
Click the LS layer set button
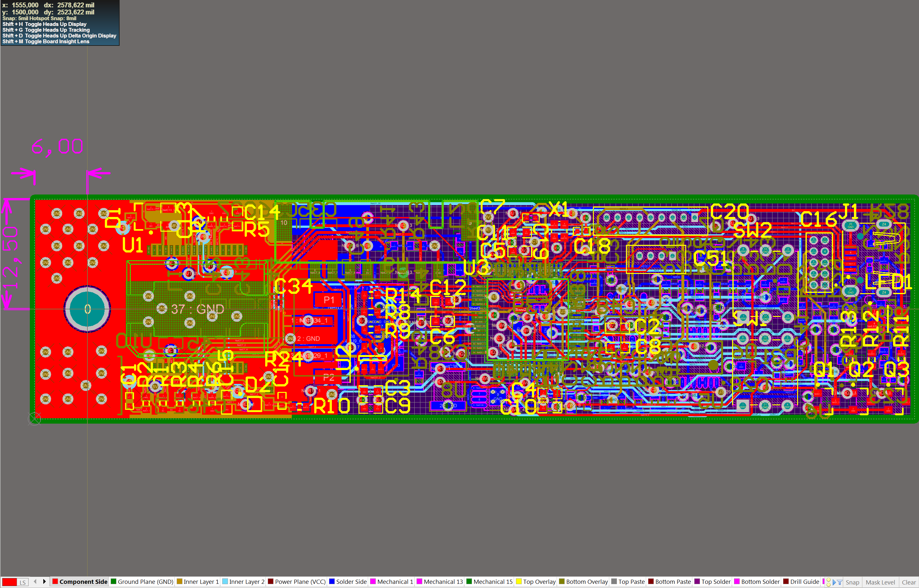pos(22,582)
